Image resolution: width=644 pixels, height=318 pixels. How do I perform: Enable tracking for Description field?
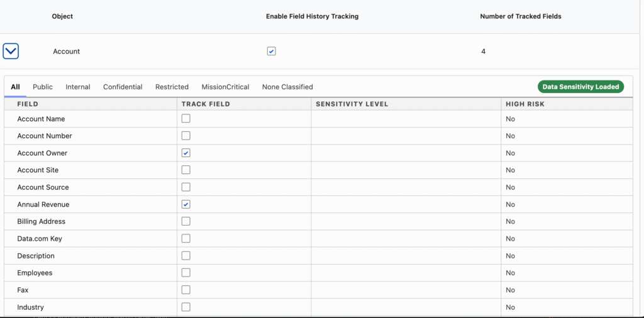tap(186, 255)
